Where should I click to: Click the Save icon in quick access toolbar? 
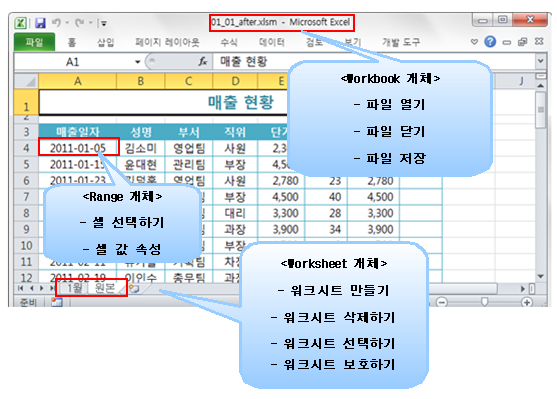(40, 23)
